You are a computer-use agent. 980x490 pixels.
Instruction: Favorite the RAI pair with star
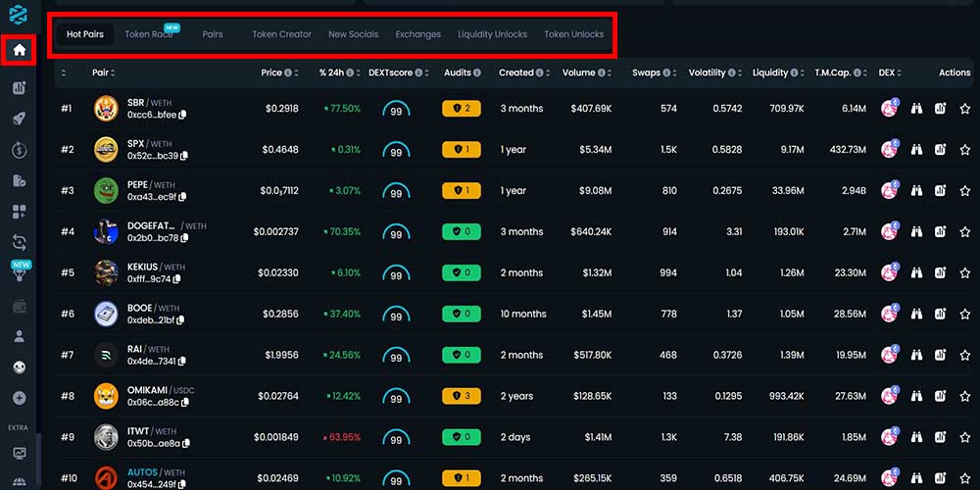point(965,355)
